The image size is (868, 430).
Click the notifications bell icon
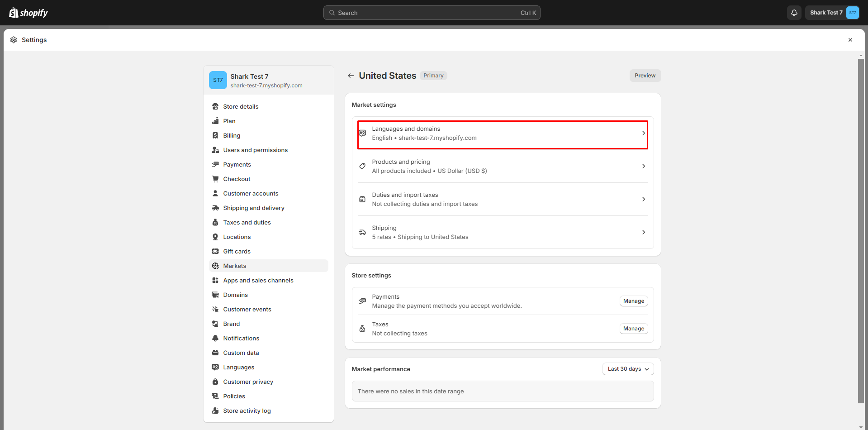[794, 13]
